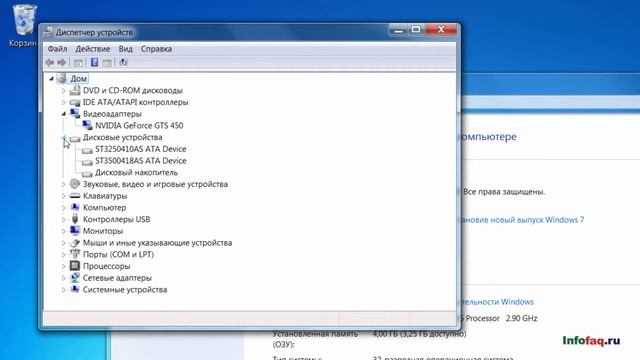Expand Мыши и иные указывающие устройства
Viewport: 640px width, 360px height.
64,243
